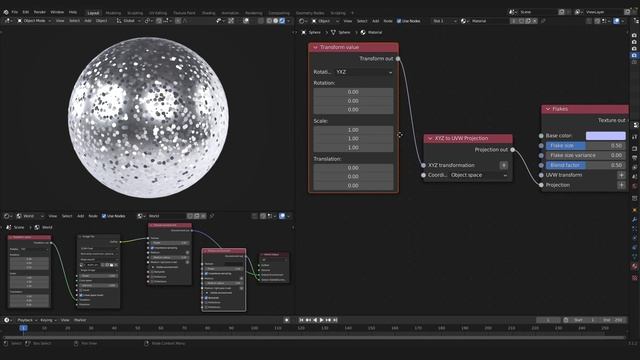Click the preview range clock icon in timeline
The image size is (640, 360).
(566, 320)
